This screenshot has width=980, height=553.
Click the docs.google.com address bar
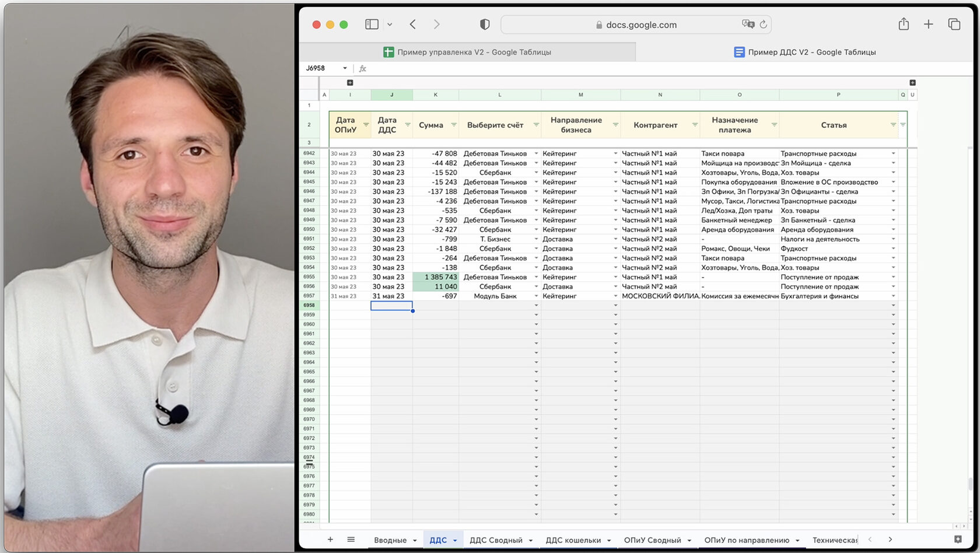(x=636, y=24)
